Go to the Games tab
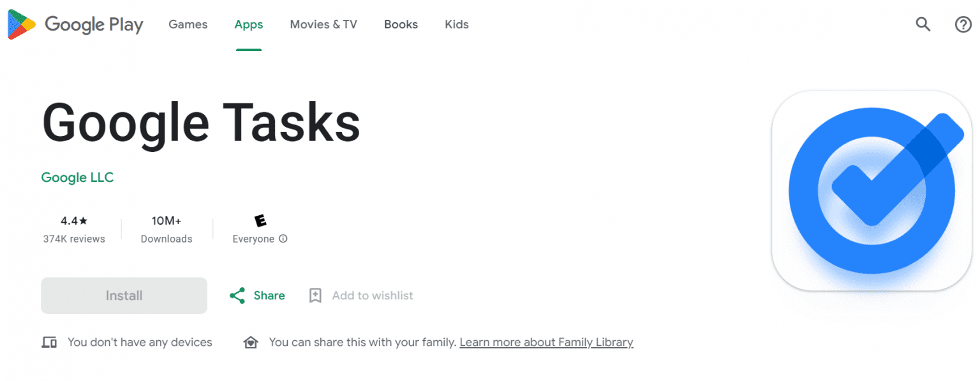Viewport: 980px width, 381px height. pos(188,25)
